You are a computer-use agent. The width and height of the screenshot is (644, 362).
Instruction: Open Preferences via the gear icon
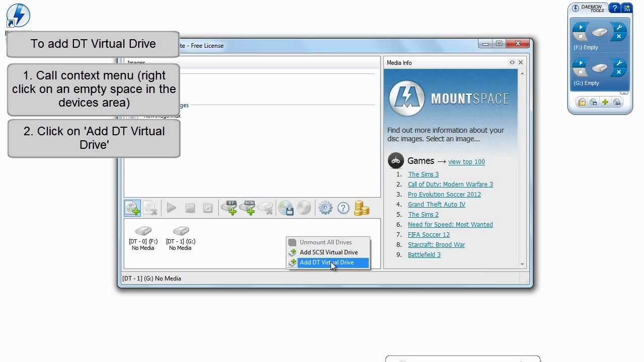click(x=326, y=208)
